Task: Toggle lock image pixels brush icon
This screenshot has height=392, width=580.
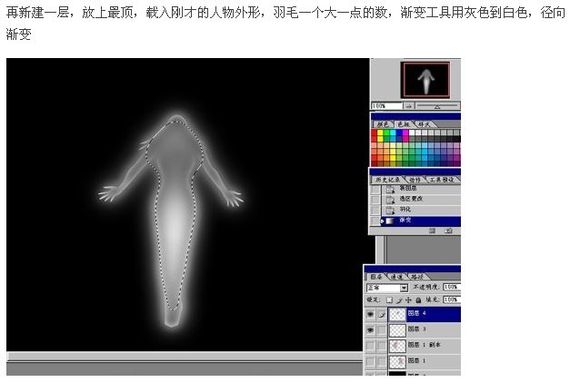Action: click(x=399, y=300)
